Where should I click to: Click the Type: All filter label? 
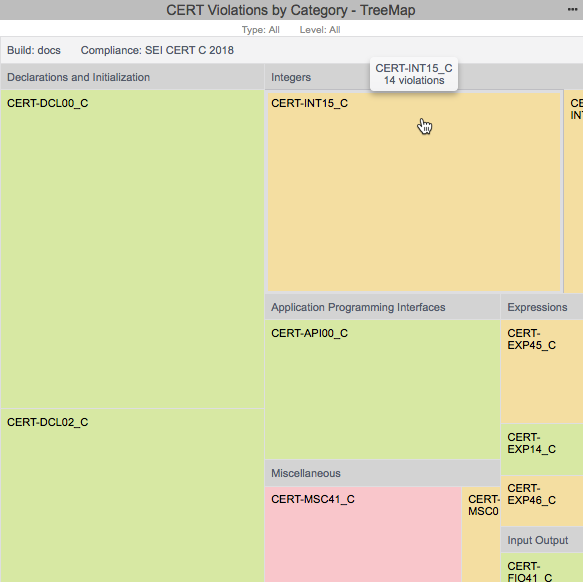(261, 30)
